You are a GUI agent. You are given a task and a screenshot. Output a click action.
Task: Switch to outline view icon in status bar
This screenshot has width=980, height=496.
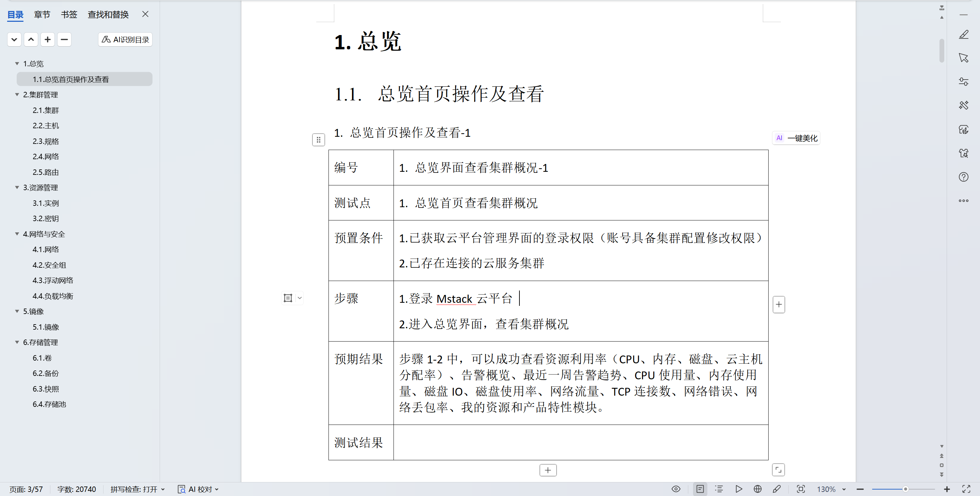click(x=719, y=489)
